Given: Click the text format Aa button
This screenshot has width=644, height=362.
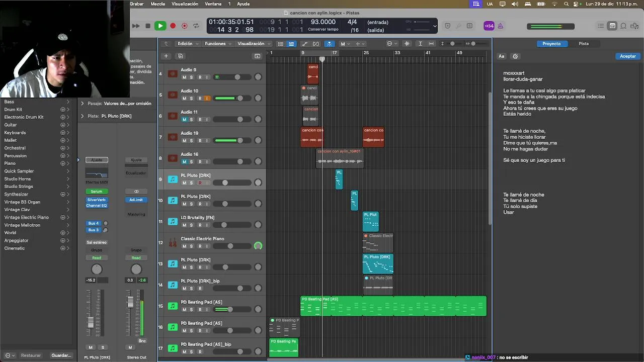Looking at the screenshot, I should (x=501, y=56).
